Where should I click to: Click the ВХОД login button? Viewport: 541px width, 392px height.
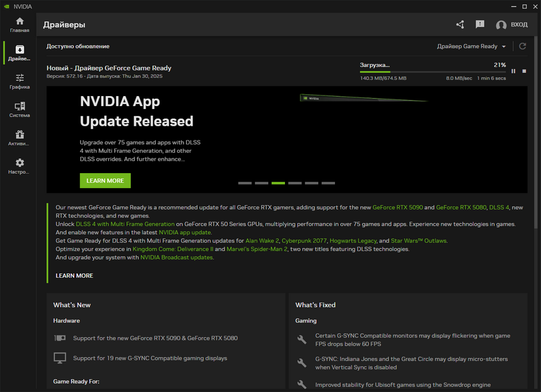[x=519, y=25]
